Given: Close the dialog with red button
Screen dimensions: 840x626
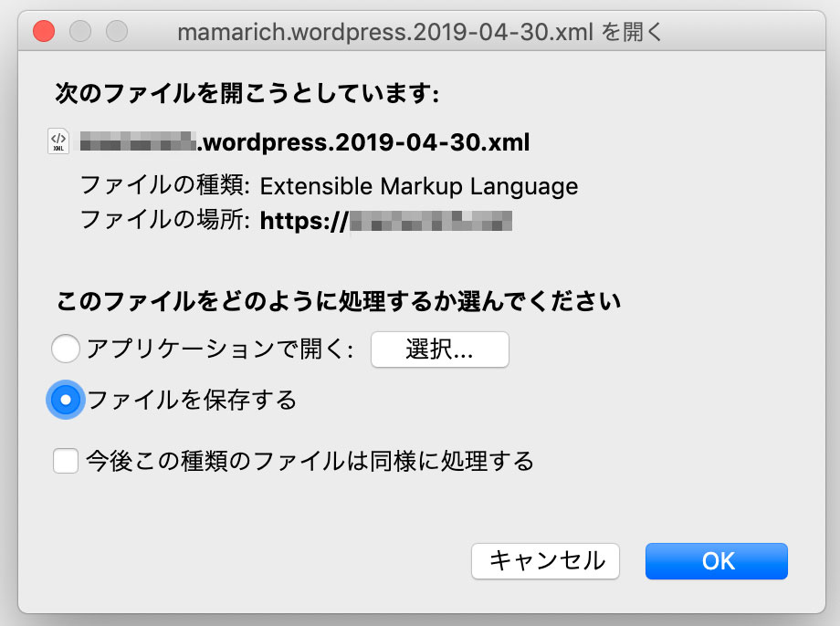Looking at the screenshot, I should (x=44, y=31).
